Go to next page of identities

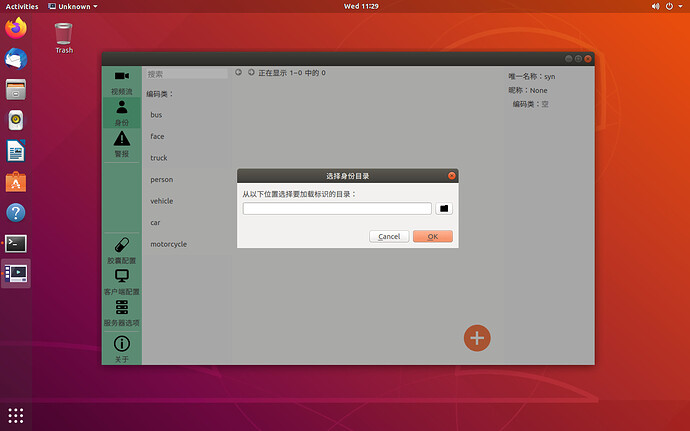point(251,72)
